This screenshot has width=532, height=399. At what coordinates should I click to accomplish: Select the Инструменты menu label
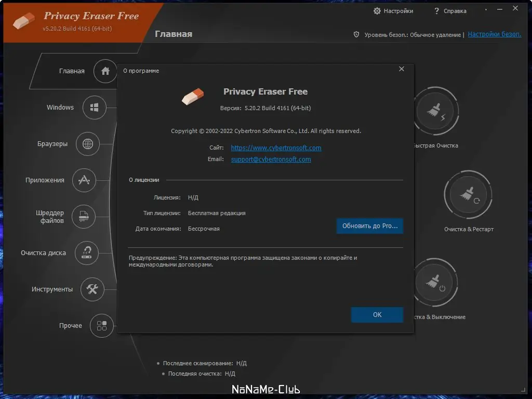[52, 289]
